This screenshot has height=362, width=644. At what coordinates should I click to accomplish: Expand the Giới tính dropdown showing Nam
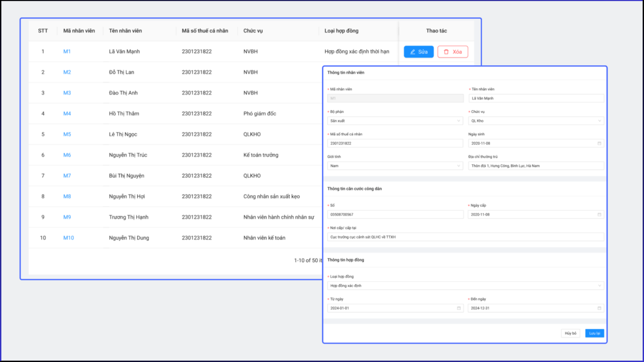click(395, 166)
